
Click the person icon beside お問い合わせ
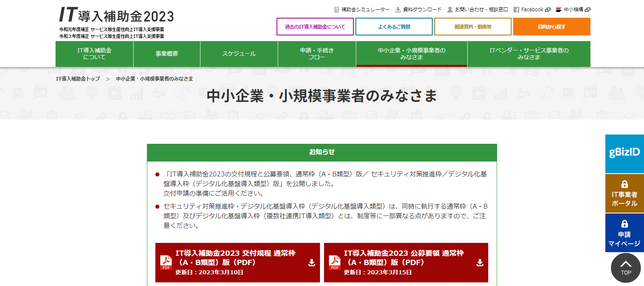coord(450,10)
